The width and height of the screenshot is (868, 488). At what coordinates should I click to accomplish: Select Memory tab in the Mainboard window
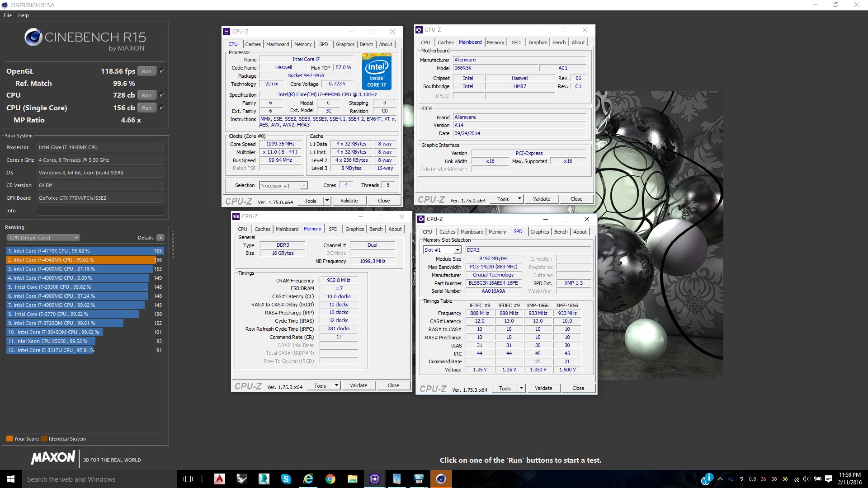[495, 42]
